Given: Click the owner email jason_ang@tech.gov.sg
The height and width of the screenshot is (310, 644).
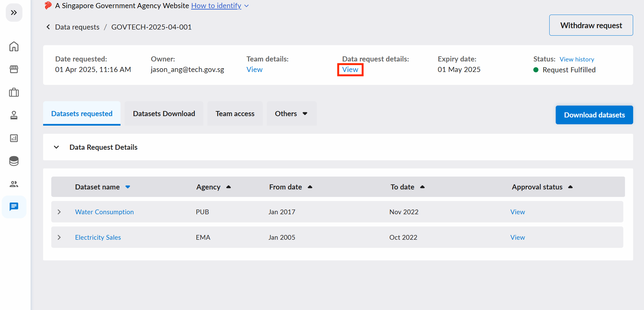Looking at the screenshot, I should (187, 70).
